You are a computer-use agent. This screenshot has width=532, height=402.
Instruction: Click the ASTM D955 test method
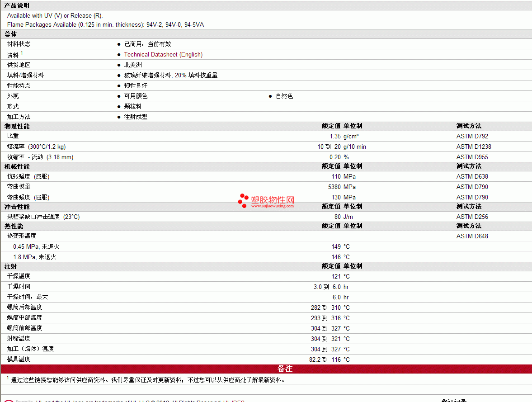472,157
